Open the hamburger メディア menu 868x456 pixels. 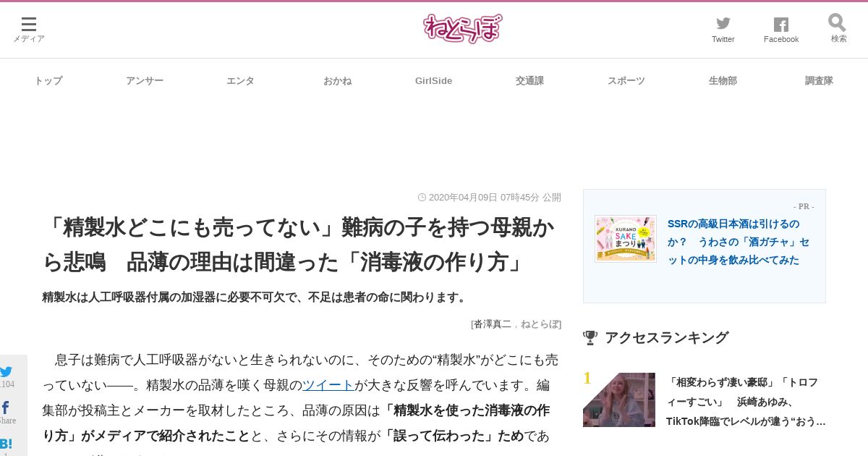[x=29, y=30]
